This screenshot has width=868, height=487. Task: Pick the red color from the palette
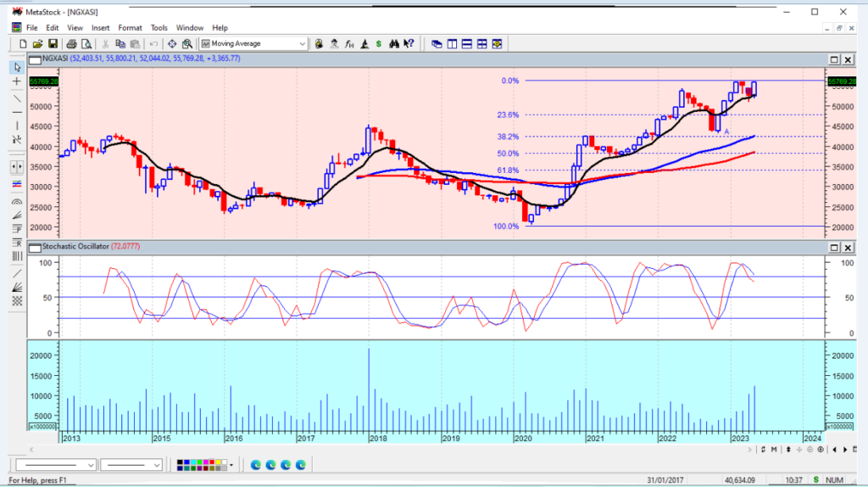click(x=211, y=462)
